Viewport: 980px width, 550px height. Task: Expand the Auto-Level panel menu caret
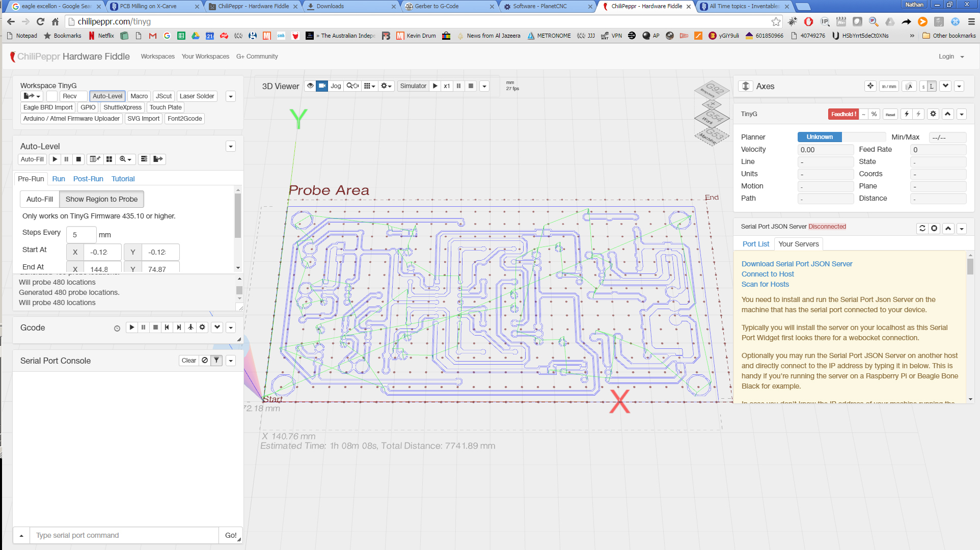[x=231, y=147]
